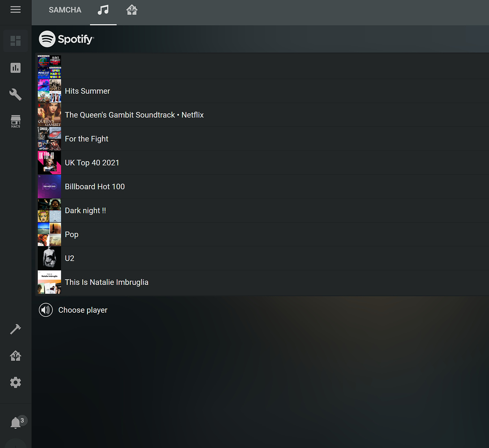Click the Choose player button

coord(83,310)
